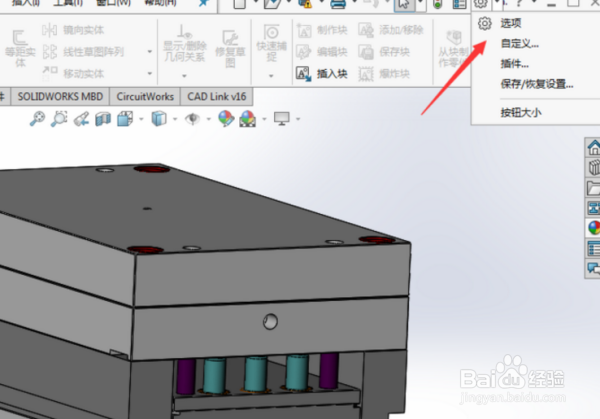
Task: Expand the View Settings dropdown arrow
Action: [x=298, y=119]
